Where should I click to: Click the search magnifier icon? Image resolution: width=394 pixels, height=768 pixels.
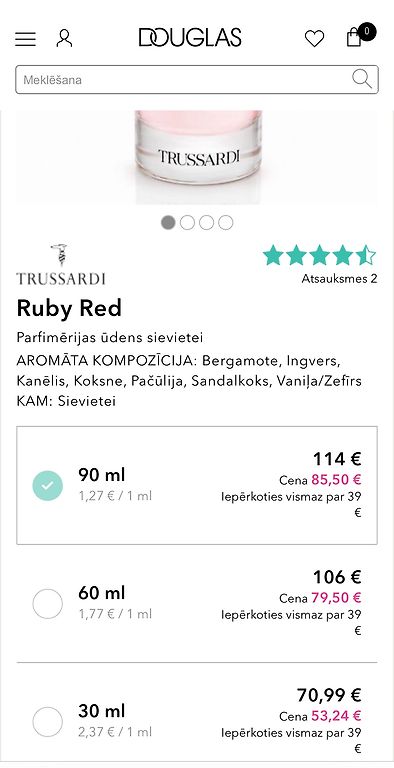point(362,79)
